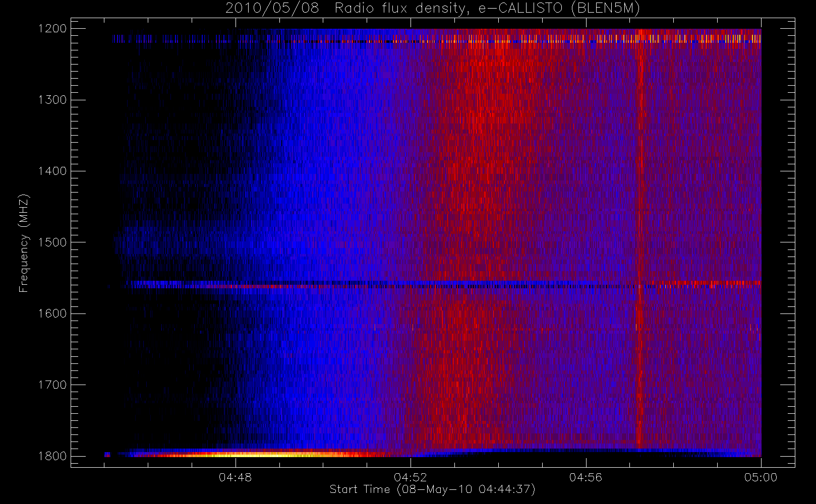This screenshot has width=816, height=504.
Task: Click the yellow-striped band near 1210 MHz
Action: (437, 39)
